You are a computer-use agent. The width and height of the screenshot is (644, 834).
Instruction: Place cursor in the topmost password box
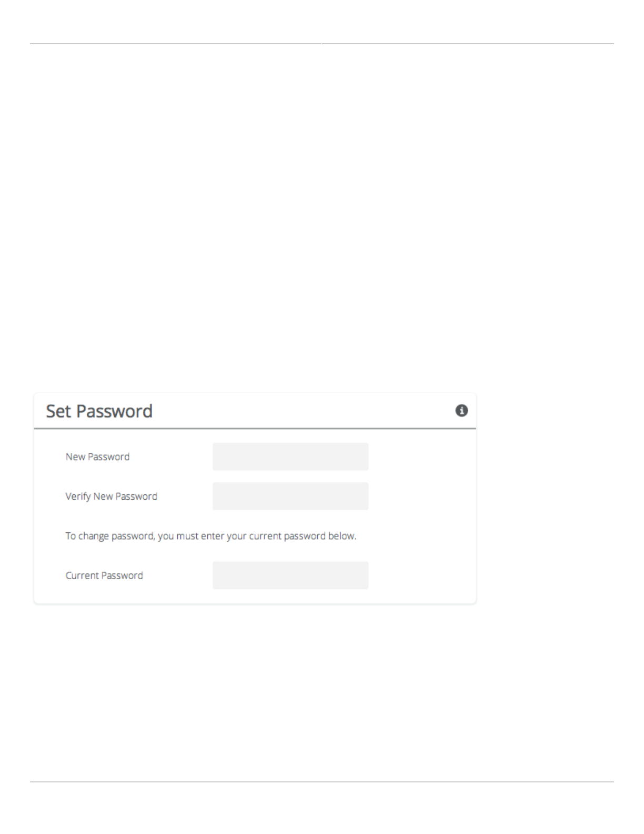(290, 456)
